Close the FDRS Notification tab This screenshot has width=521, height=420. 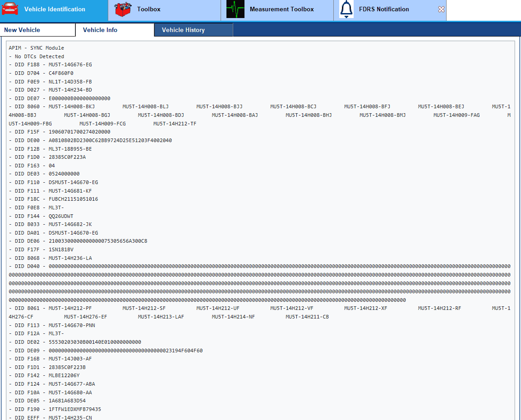(x=441, y=9)
